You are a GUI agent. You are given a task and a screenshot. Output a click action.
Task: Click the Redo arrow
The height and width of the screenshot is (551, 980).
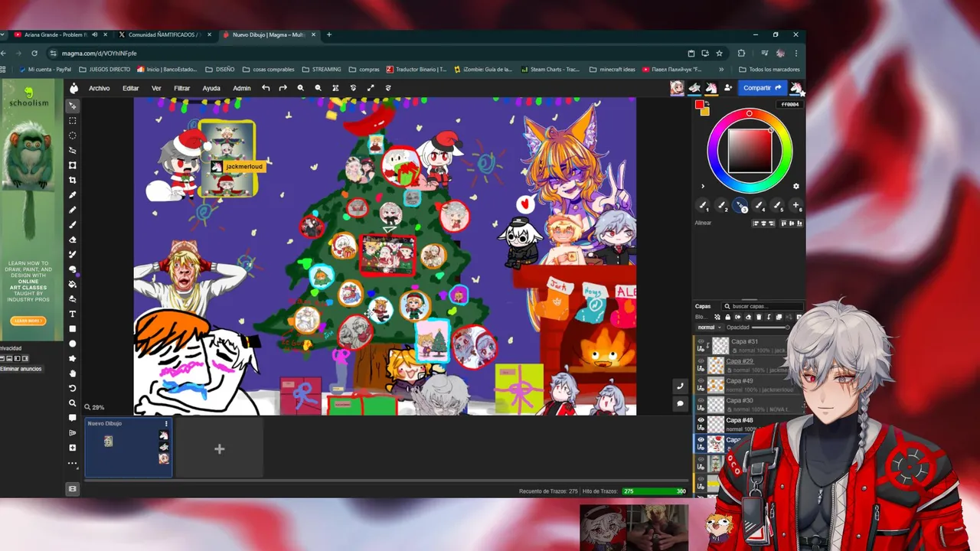click(283, 88)
